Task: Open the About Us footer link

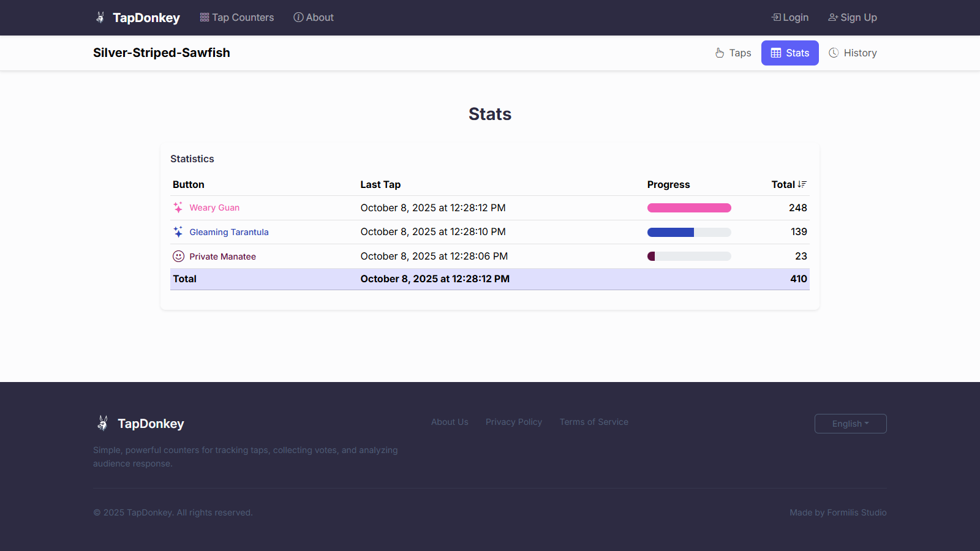Action: click(450, 422)
